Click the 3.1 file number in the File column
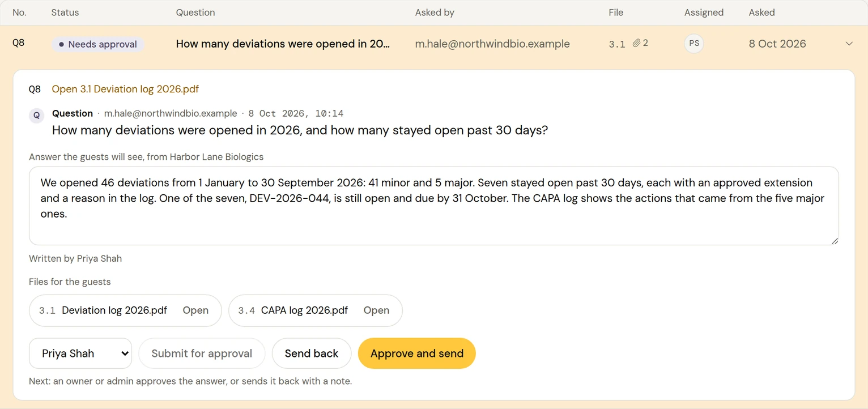The width and height of the screenshot is (868, 409). (617, 44)
